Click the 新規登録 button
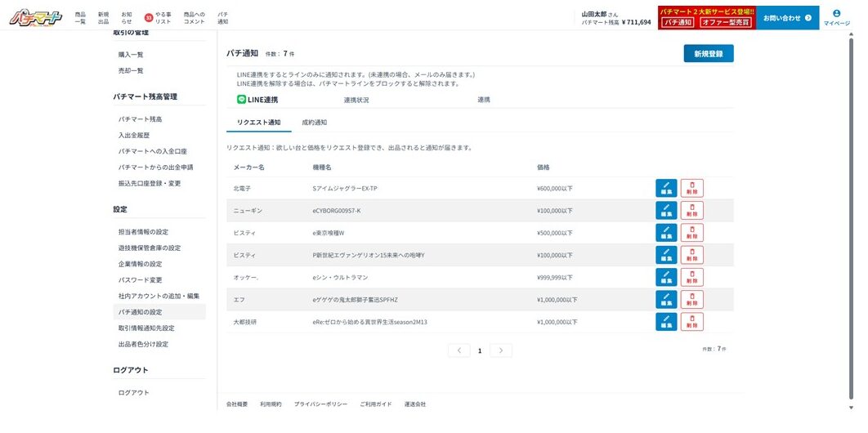Image resolution: width=868 pixels, height=433 pixels. point(708,54)
